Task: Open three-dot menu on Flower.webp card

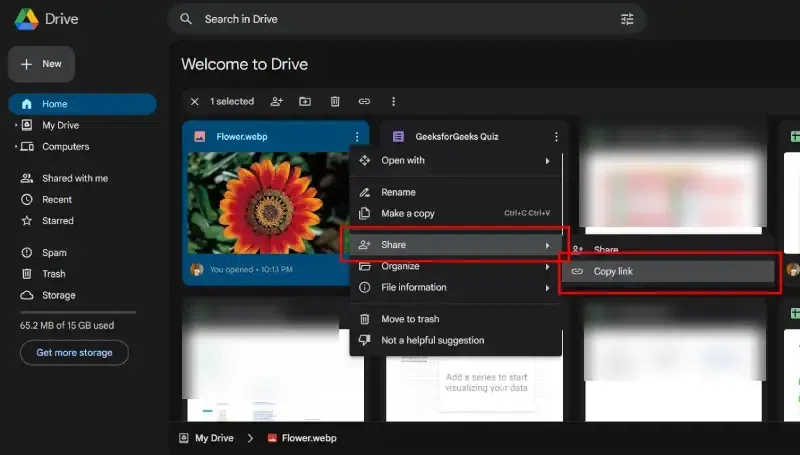Action: (x=357, y=137)
